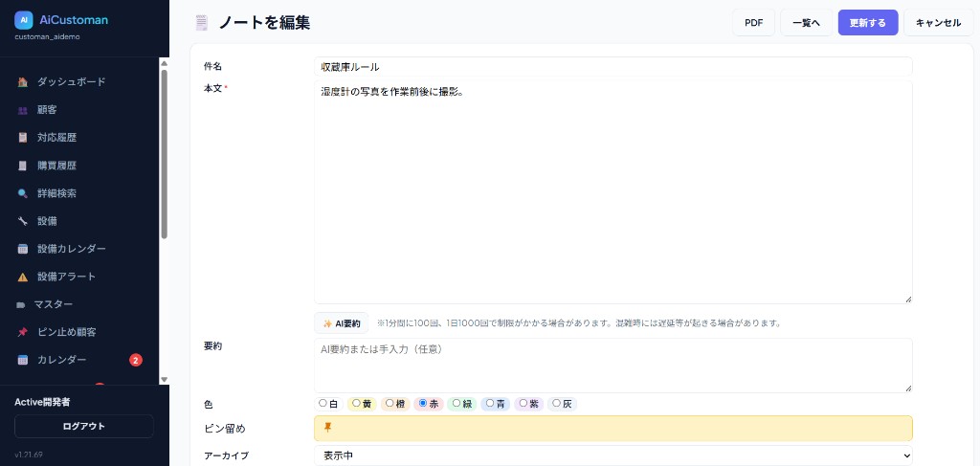Click the note page icon beside ノートを編集
Viewport: 980px width, 466px height.
pos(201,23)
